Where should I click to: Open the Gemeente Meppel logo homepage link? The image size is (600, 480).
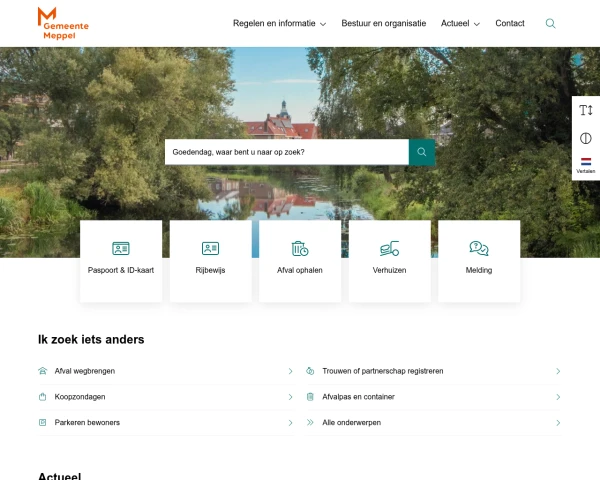point(63,23)
